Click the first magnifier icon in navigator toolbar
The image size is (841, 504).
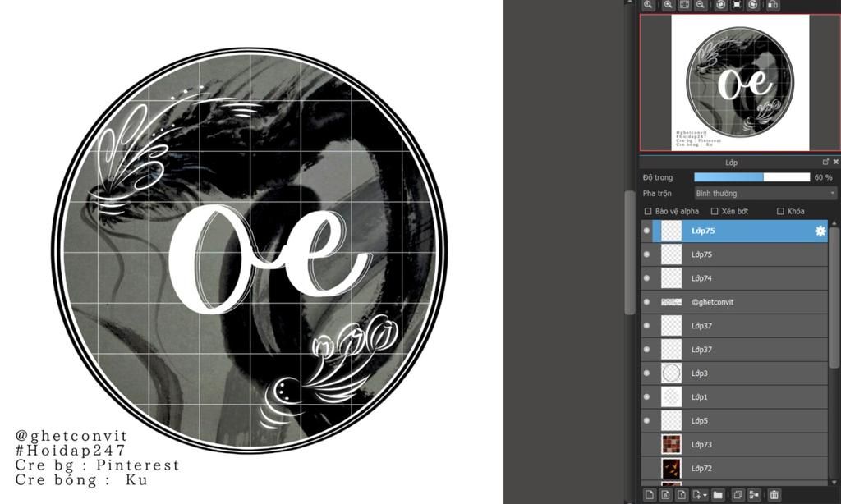[x=649, y=4]
